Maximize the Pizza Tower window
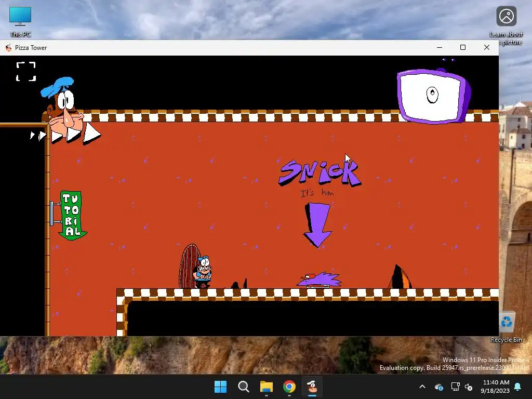The width and height of the screenshot is (532, 399). (x=463, y=47)
